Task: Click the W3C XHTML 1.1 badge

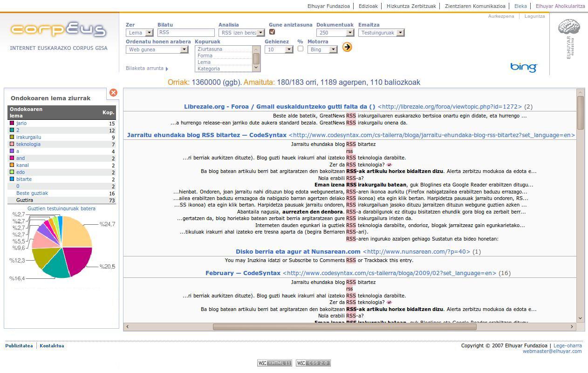Action: pos(274,363)
